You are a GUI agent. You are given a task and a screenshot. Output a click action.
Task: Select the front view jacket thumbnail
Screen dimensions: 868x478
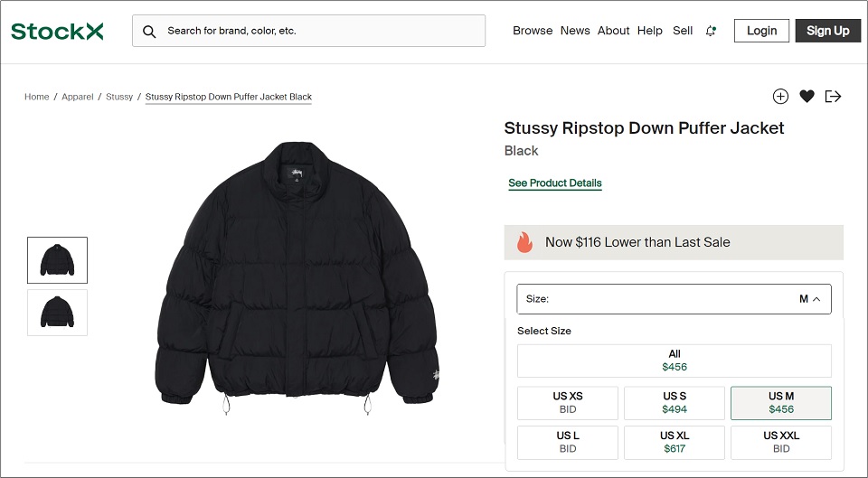click(x=58, y=260)
